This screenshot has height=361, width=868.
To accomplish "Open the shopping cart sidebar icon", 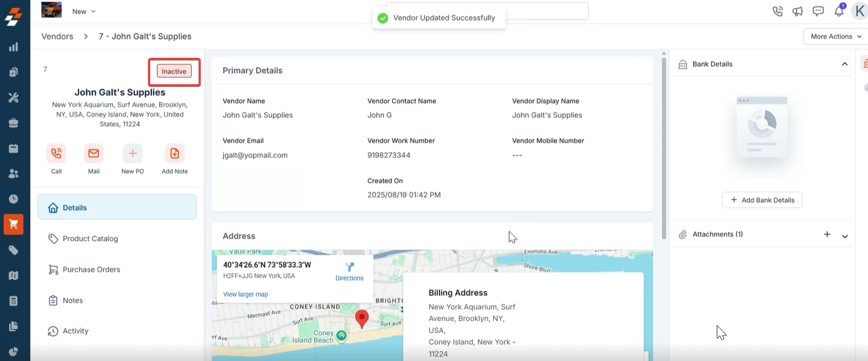I will pos(14,224).
